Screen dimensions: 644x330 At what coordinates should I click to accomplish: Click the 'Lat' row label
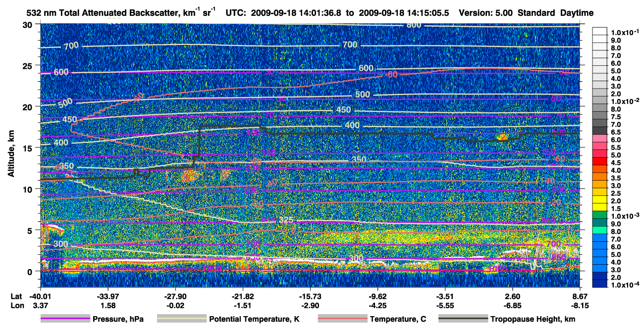[x=16, y=296]
